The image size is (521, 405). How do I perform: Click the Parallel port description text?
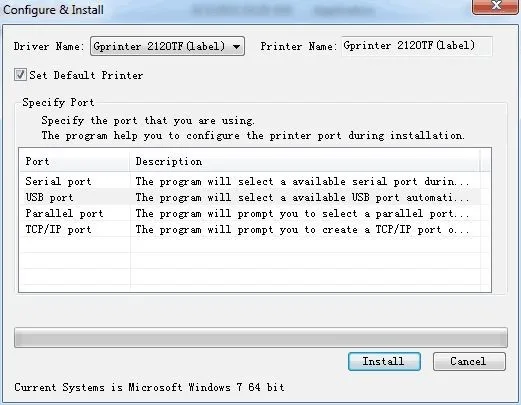click(302, 213)
